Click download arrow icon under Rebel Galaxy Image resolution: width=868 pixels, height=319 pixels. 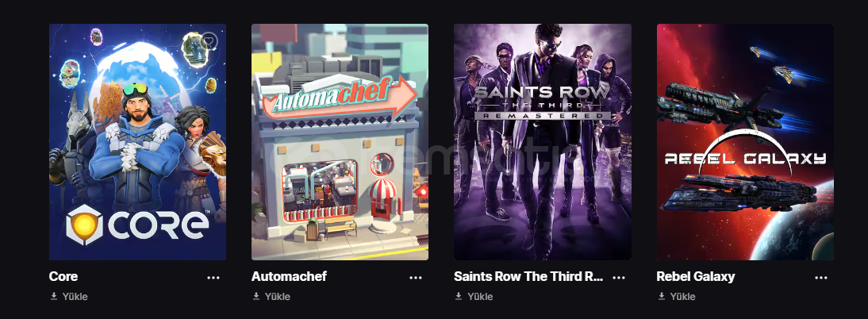tap(662, 296)
